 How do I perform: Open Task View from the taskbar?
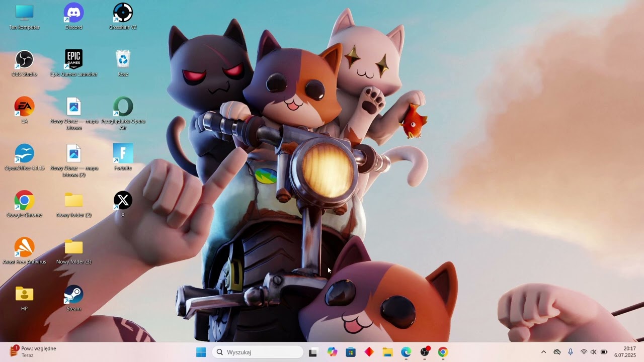(313, 352)
